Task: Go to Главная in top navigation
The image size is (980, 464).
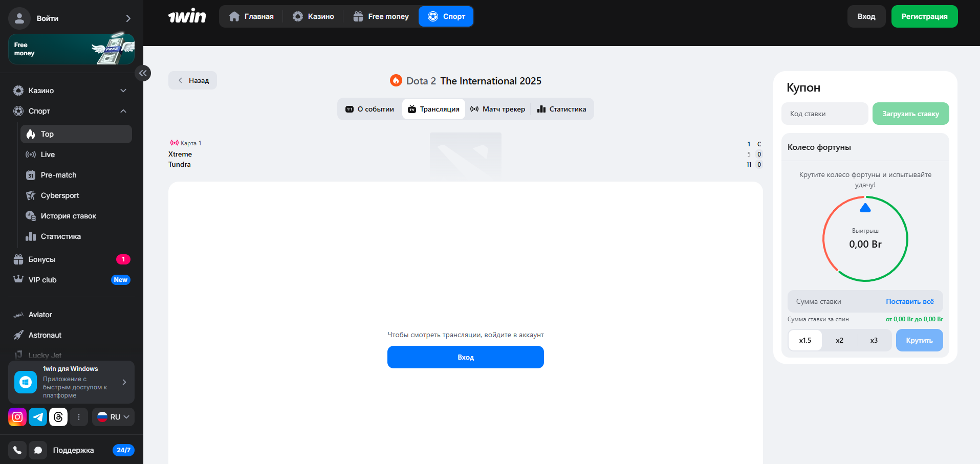Action: pyautogui.click(x=251, y=16)
